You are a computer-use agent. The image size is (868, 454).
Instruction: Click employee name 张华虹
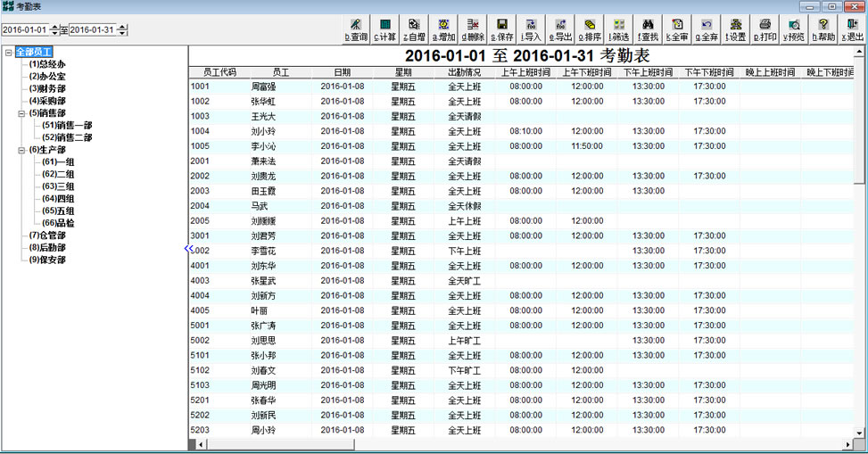(x=263, y=102)
